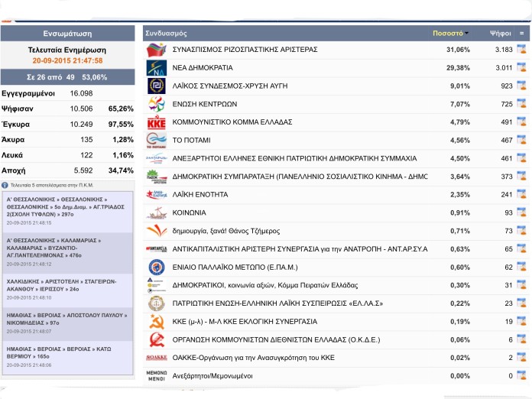Viewport: 532px width, 399px height.
Task: Click the ΣΥΡΙΖΑ party flag logo
Action: click(x=157, y=50)
